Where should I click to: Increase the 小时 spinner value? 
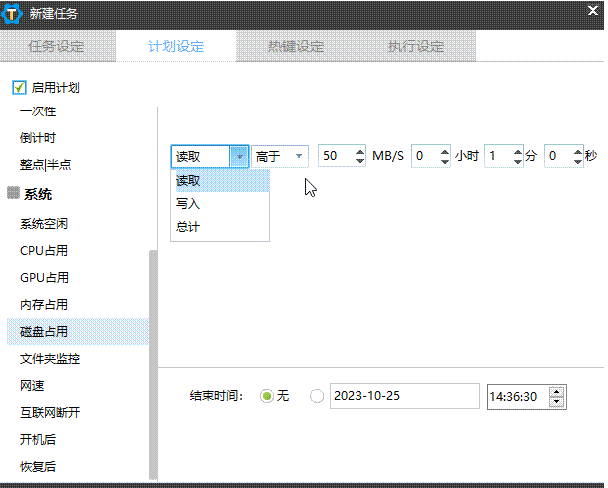[x=445, y=151]
